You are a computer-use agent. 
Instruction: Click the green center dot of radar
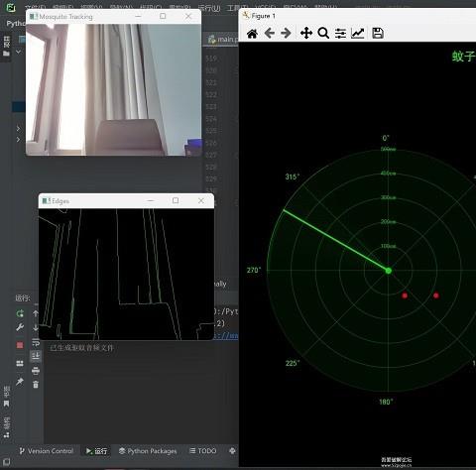pyautogui.click(x=389, y=271)
